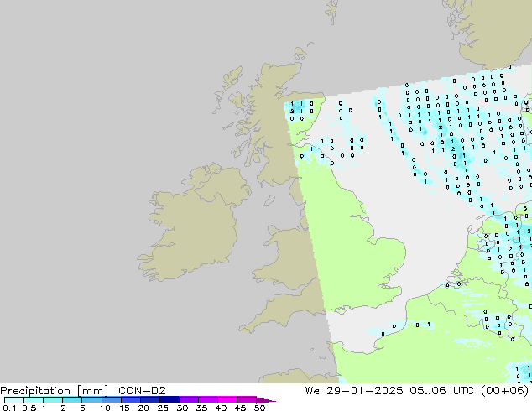Select the 30–35 mm purple legend swatch
Screen dimensions: 532x411
click(188, 400)
